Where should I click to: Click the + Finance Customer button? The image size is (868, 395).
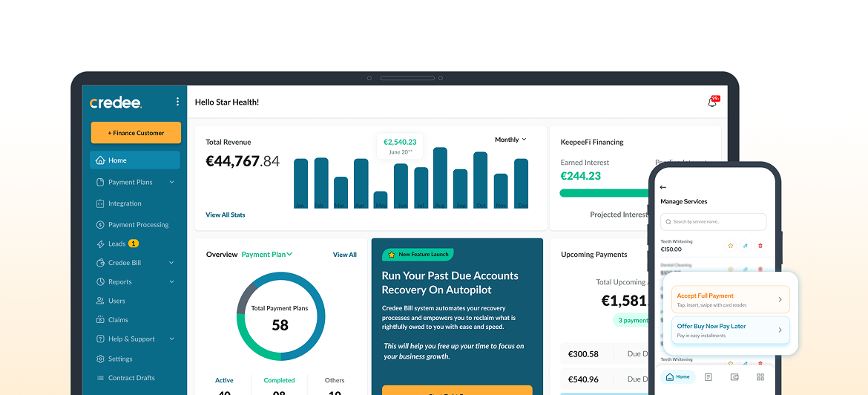(x=136, y=133)
